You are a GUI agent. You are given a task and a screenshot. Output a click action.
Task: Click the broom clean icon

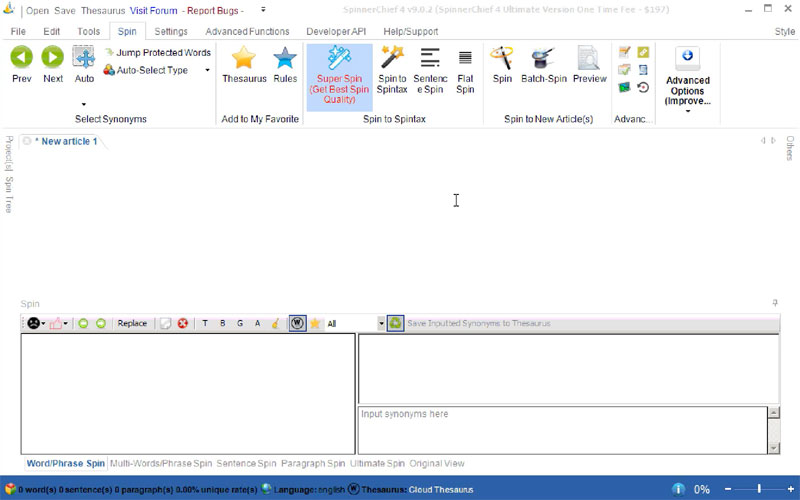[275, 323]
